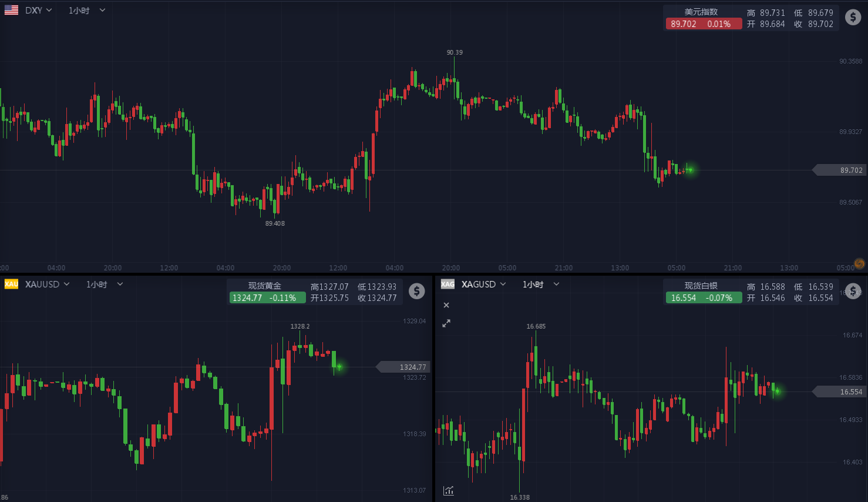Screen dimensions: 868x502
Task: Click the 89.9327 label on DXY price axis
Action: pyautogui.click(x=851, y=132)
